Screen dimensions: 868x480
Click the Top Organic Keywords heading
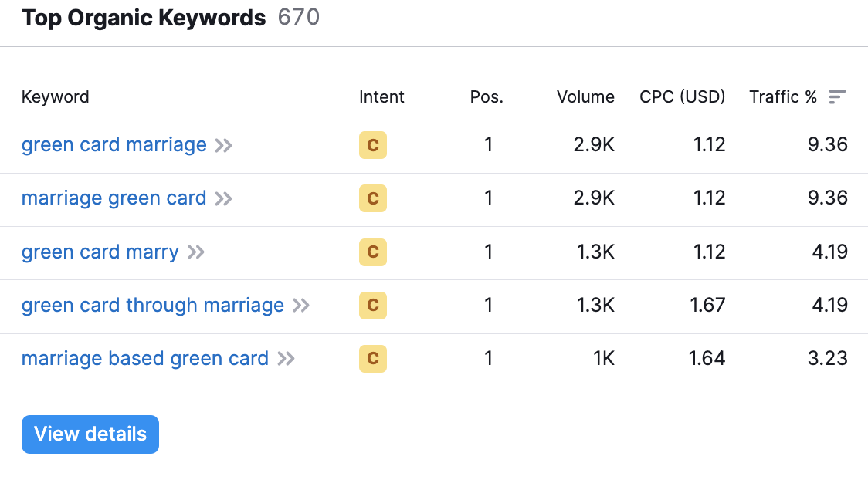144,17
